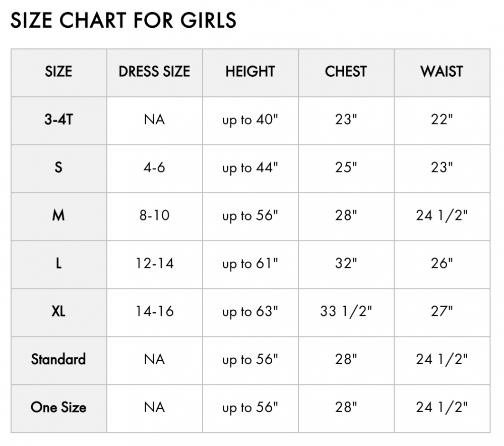
Task: Select the Standard size row label
Action: (x=58, y=359)
